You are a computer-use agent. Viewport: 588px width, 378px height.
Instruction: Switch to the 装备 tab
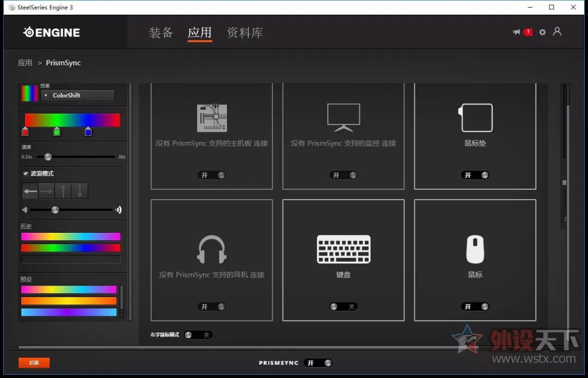pyautogui.click(x=161, y=33)
